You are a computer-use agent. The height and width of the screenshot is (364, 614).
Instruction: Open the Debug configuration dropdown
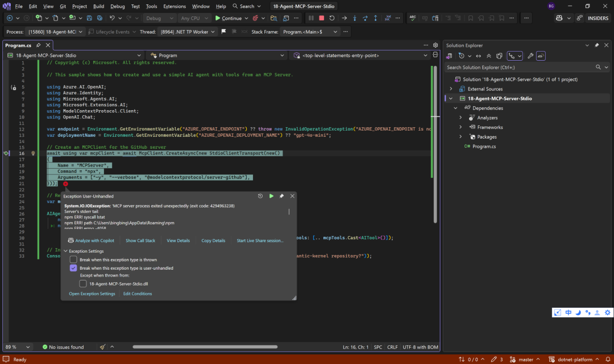159,18
